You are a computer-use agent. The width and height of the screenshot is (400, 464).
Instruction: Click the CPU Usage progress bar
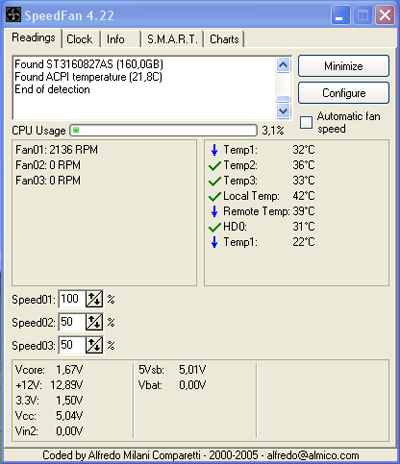tap(163, 130)
